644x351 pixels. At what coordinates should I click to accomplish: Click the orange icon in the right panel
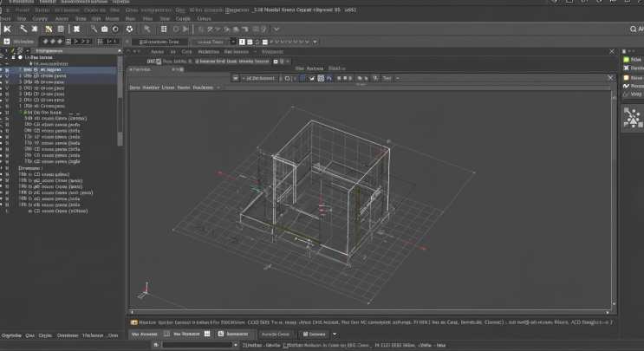pyautogui.click(x=627, y=78)
